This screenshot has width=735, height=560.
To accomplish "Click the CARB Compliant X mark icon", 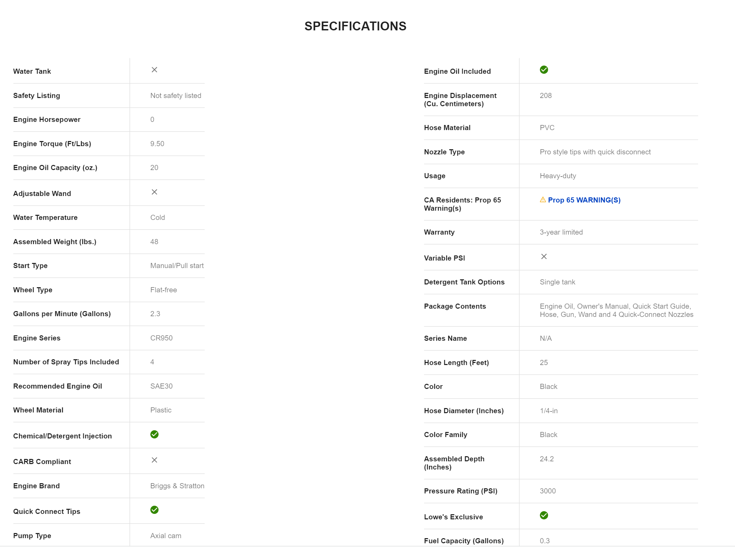I will (x=154, y=460).
